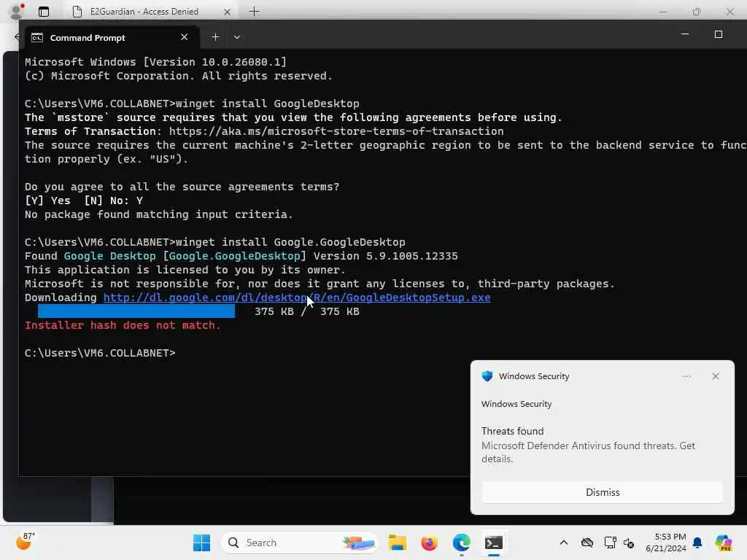The width and height of the screenshot is (747, 560).
Task: Click the Dismiss button in Windows Security
Action: 602,492
